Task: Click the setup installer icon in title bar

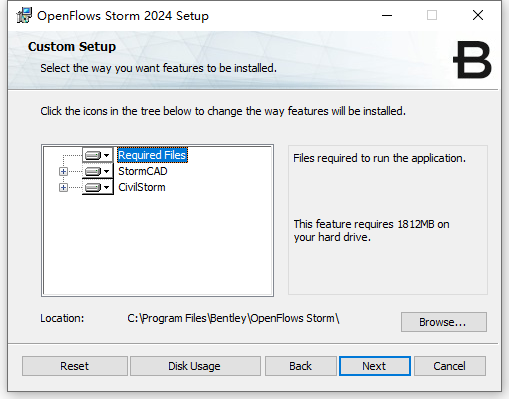Action: pyautogui.click(x=24, y=15)
